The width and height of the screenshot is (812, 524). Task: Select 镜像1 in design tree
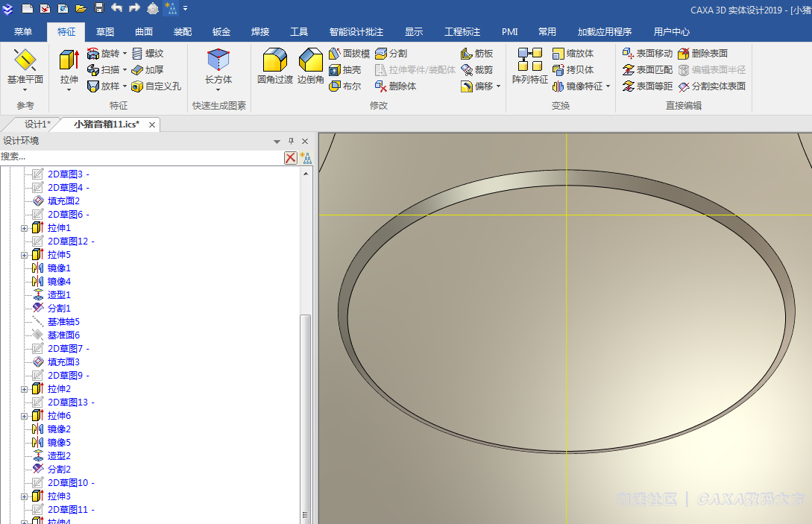pos(58,268)
